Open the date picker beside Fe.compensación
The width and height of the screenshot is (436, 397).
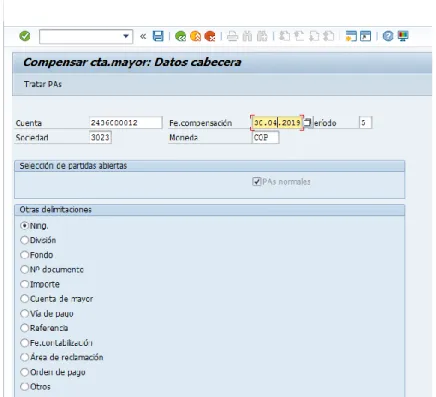click(308, 123)
